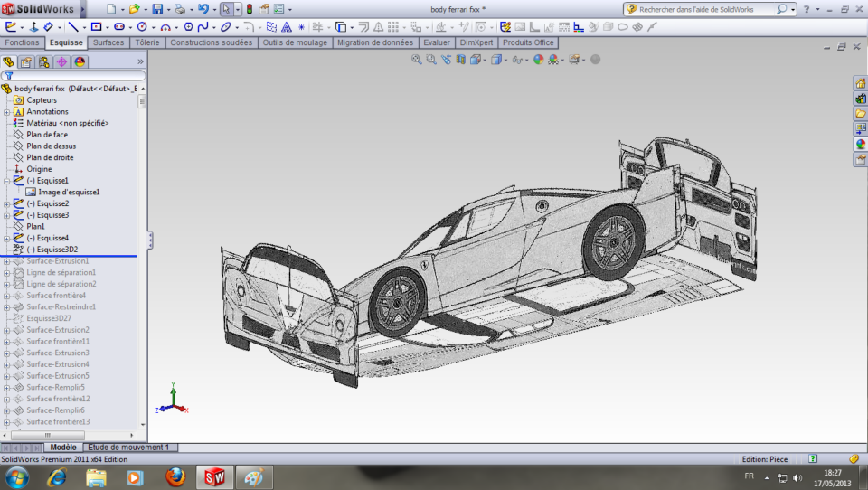Viewport: 868px width, 490px height.
Task: Click the Zoom to Area icon
Action: pos(431,60)
